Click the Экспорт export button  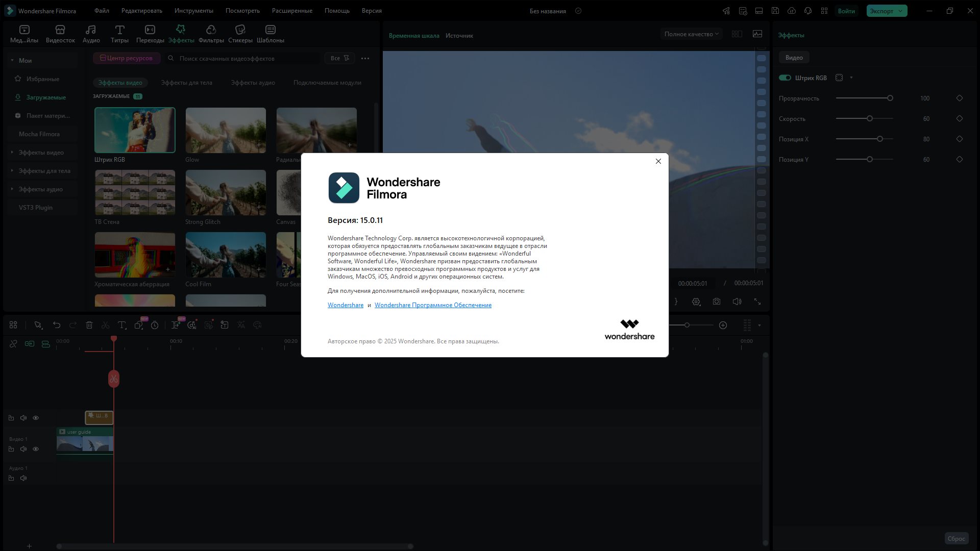tap(882, 11)
